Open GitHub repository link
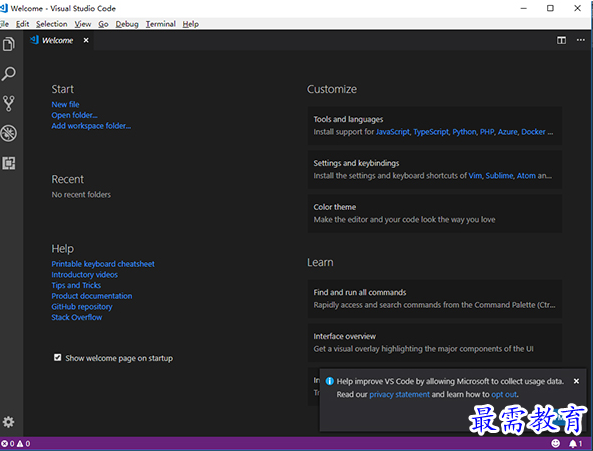 [x=82, y=307]
